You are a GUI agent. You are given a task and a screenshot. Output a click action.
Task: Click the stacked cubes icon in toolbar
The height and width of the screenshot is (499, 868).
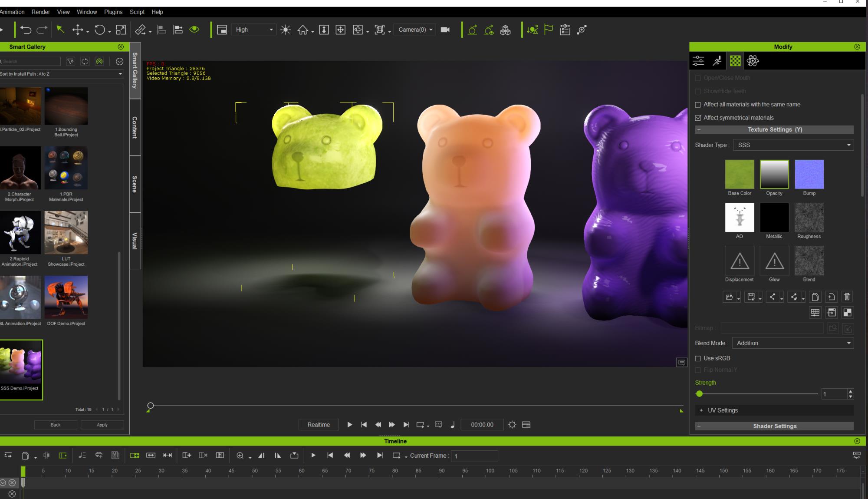point(505,30)
